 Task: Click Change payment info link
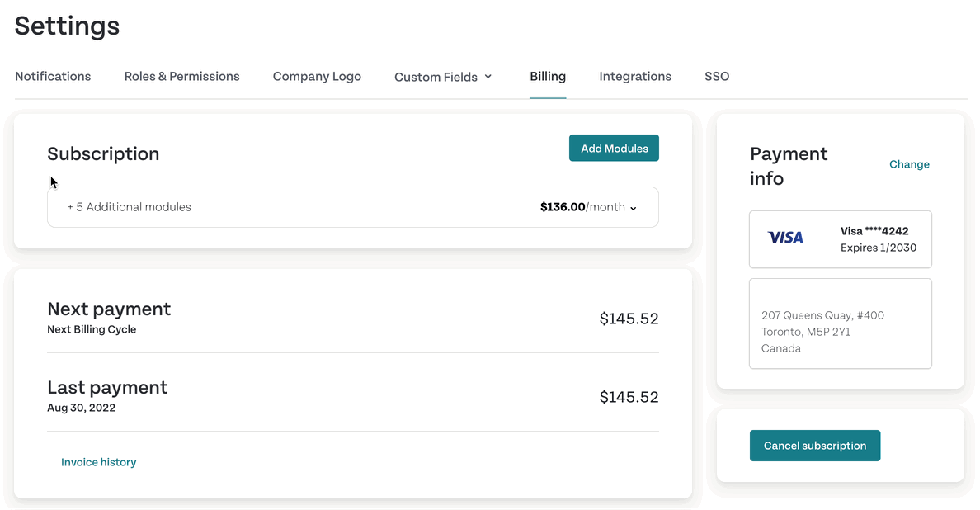909,164
